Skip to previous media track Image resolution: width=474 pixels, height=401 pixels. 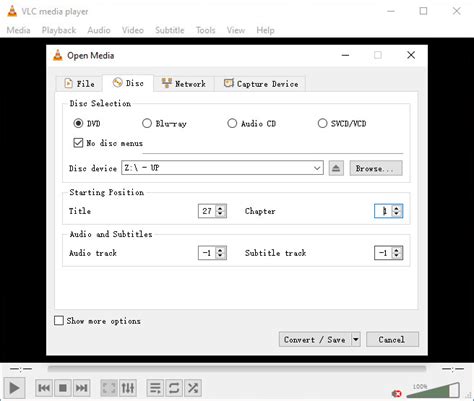44,388
